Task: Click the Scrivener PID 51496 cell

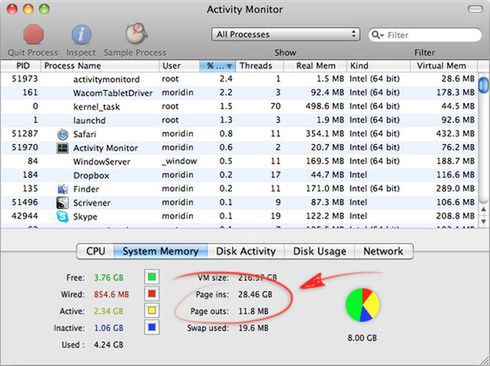Action: (25, 202)
